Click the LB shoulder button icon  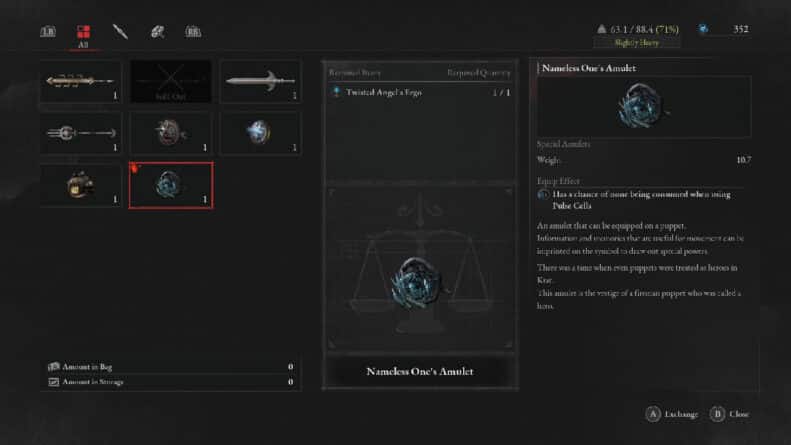[48, 32]
